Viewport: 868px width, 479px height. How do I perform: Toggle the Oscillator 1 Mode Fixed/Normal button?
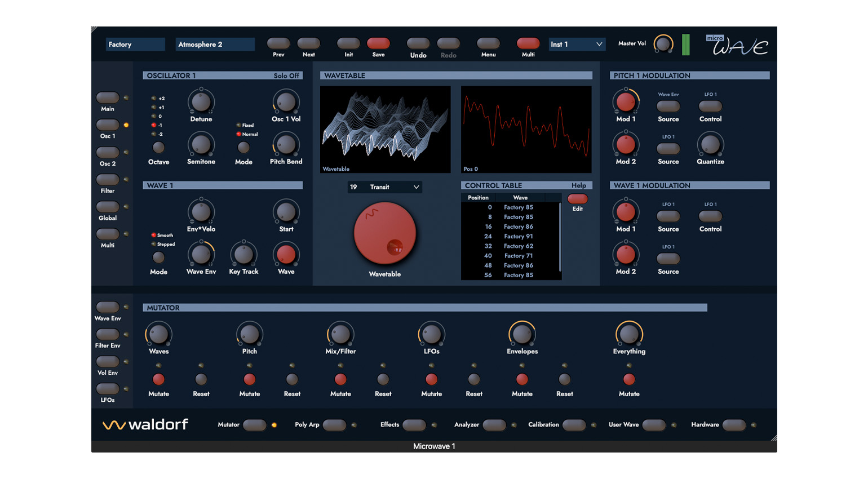click(243, 148)
